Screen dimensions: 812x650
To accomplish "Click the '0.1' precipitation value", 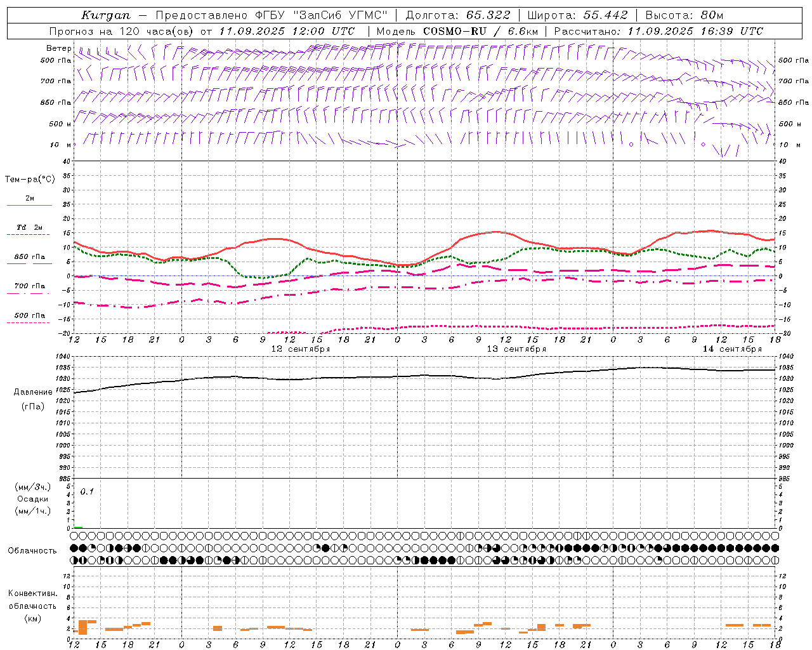I will [87, 492].
